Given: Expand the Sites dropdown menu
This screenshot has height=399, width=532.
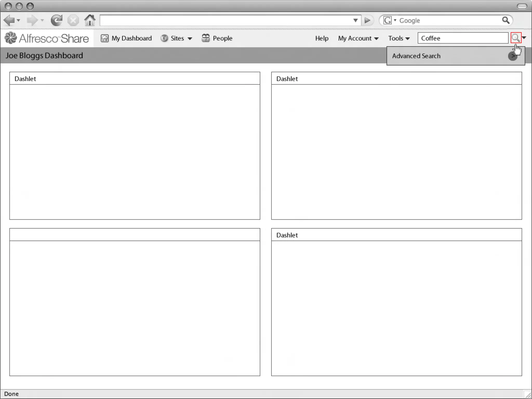Looking at the screenshot, I should click(190, 38).
